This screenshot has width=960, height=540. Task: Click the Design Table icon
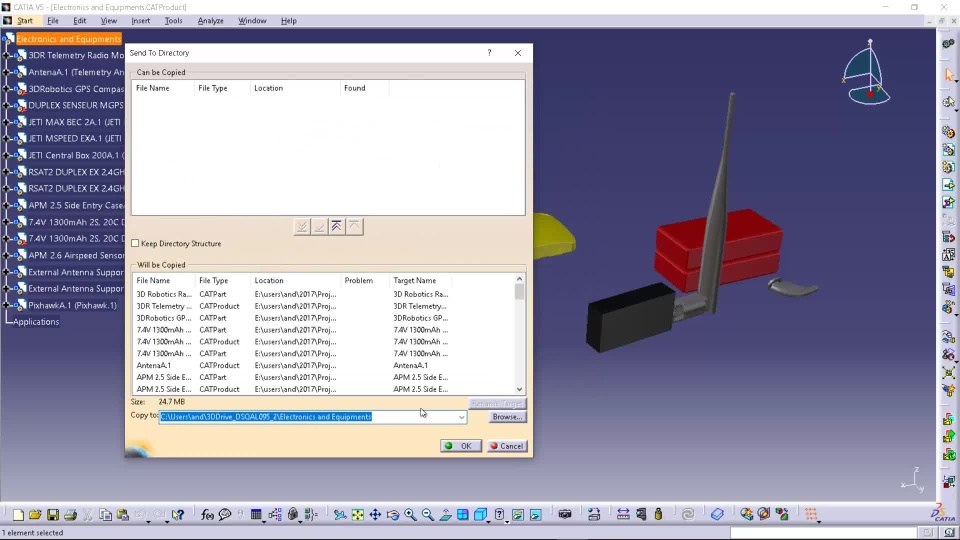(256, 515)
